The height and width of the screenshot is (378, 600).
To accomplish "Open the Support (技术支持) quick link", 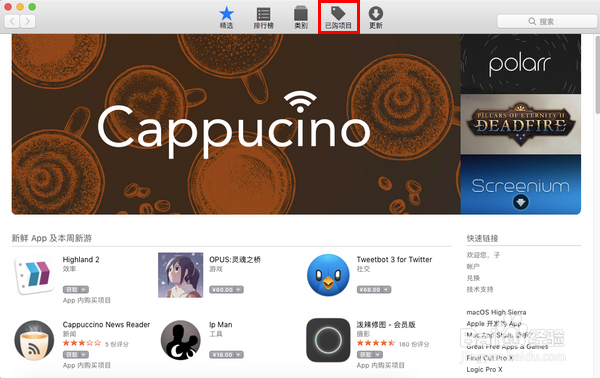I will [480, 289].
